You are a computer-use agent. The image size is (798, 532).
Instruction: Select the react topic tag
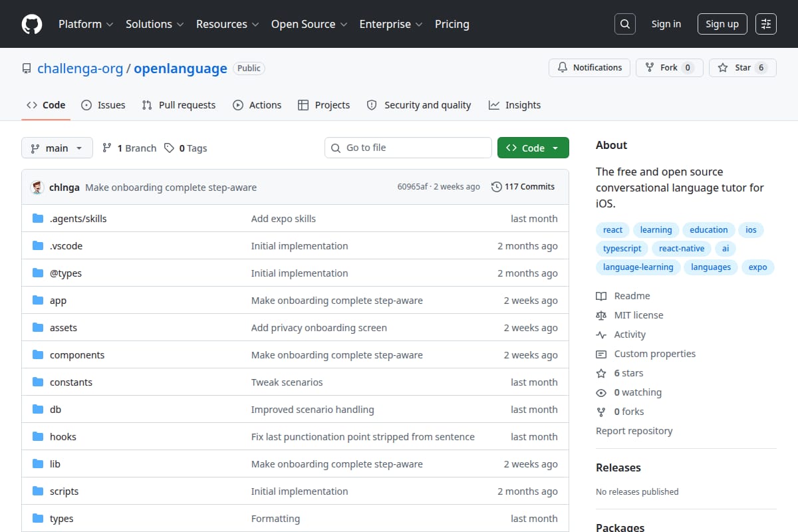click(x=612, y=230)
